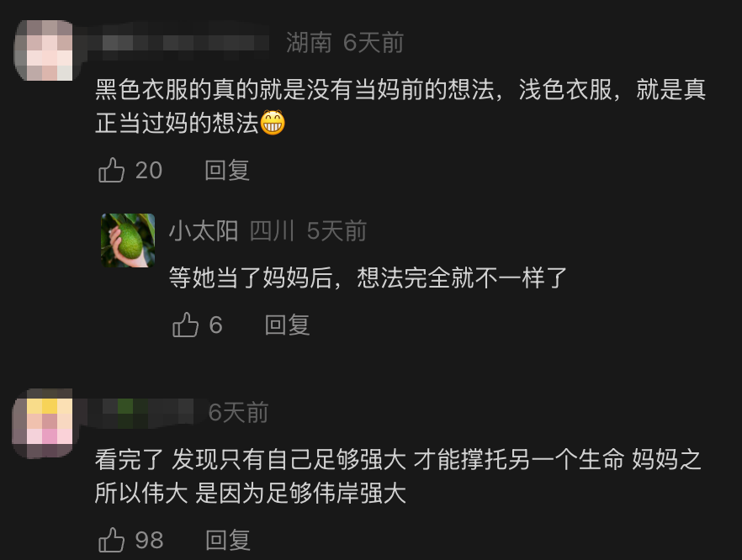
Task: Select the reply text 等她当了妈妈后
Action: pos(368,277)
